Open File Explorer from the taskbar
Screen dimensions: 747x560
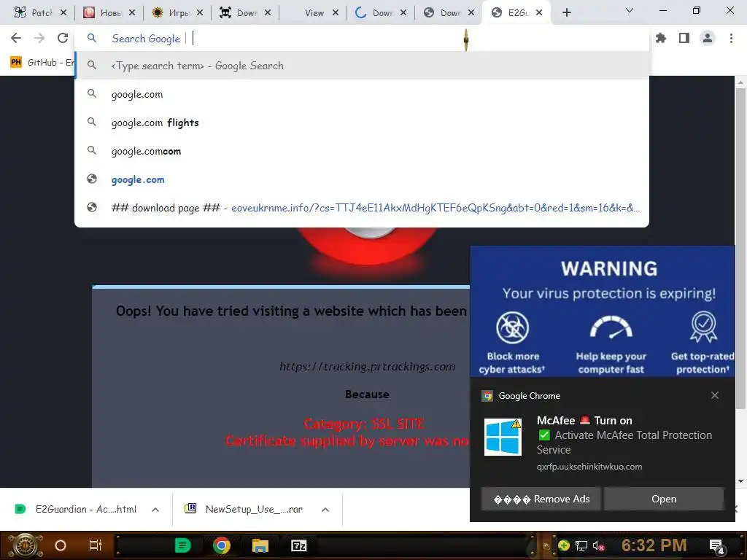(260, 545)
